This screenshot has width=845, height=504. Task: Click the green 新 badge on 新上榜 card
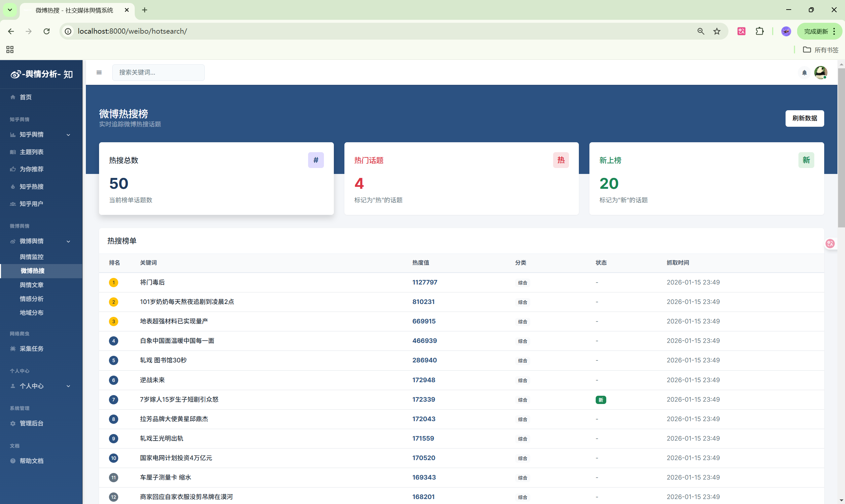pyautogui.click(x=806, y=160)
